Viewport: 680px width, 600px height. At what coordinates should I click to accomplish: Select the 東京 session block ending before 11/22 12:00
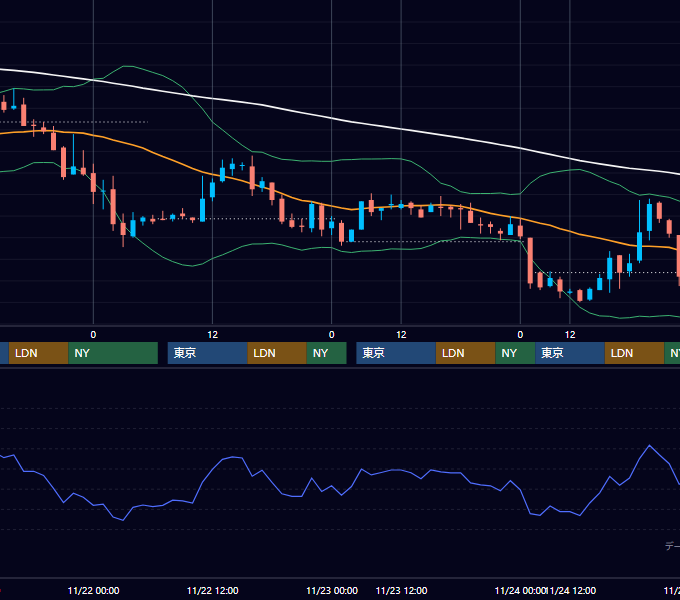(207, 353)
